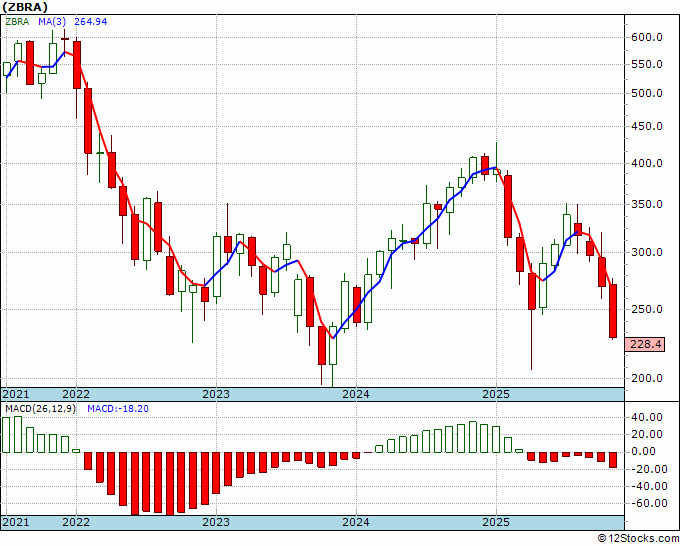680x546 pixels.
Task: Click 2021 on the MACD panel time axis
Action: [16, 522]
